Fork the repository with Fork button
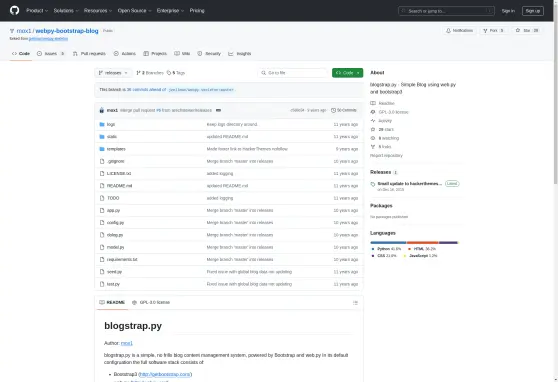The height and width of the screenshot is (382, 558). point(494,31)
